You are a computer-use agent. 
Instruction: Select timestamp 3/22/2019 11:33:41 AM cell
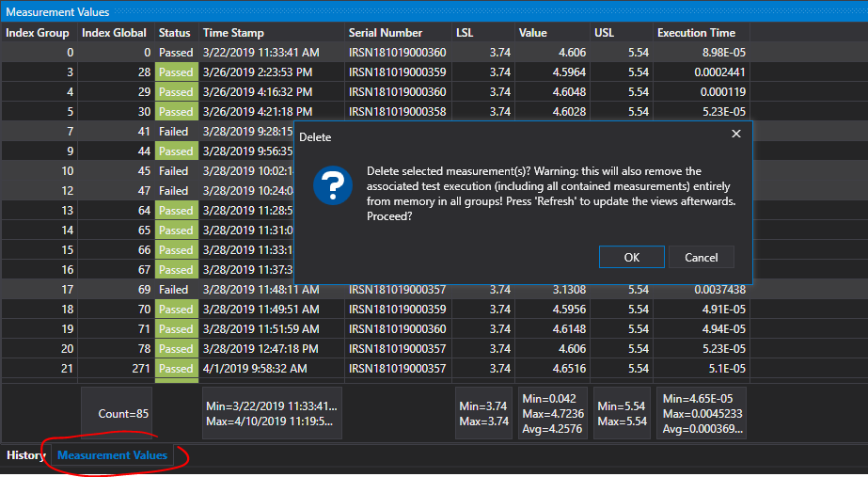coord(271,53)
